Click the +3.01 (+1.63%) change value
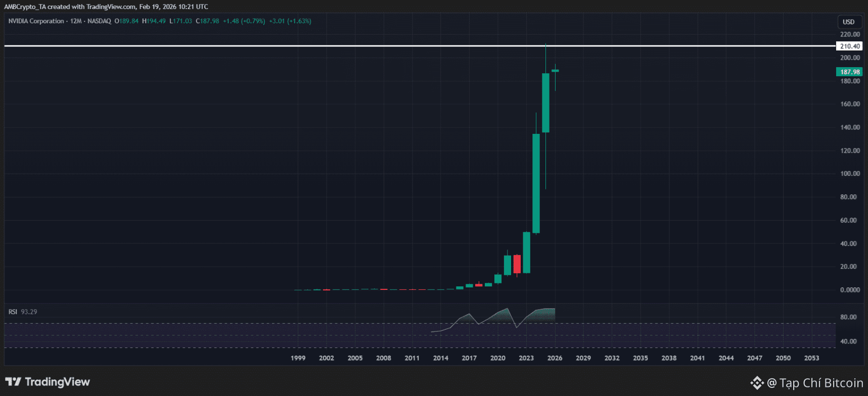 290,21
